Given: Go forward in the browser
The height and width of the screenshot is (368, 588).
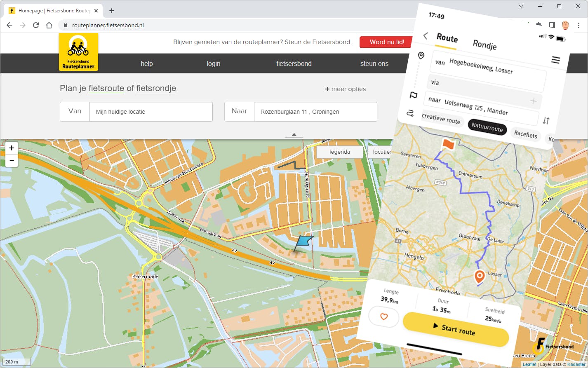Looking at the screenshot, I should point(23,25).
